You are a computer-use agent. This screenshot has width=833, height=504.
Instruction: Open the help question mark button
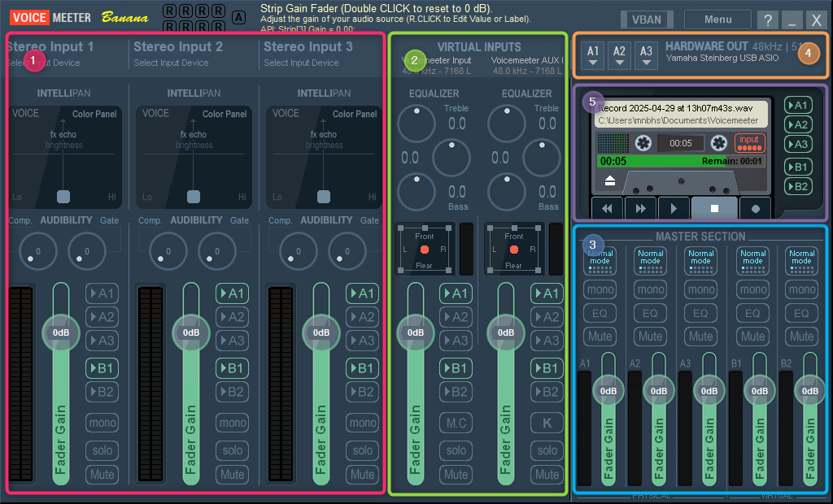click(x=768, y=20)
